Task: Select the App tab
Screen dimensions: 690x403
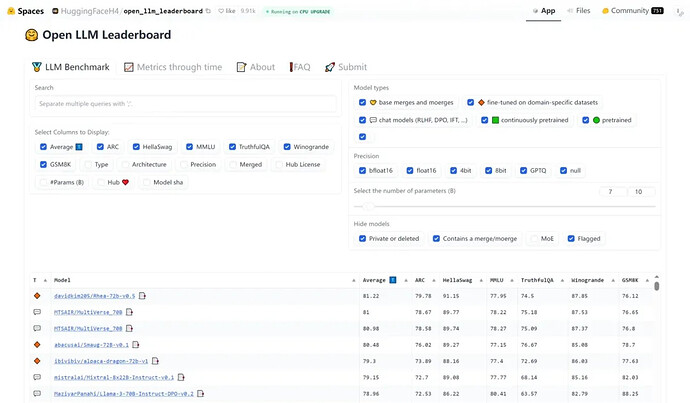Action: [x=543, y=11]
